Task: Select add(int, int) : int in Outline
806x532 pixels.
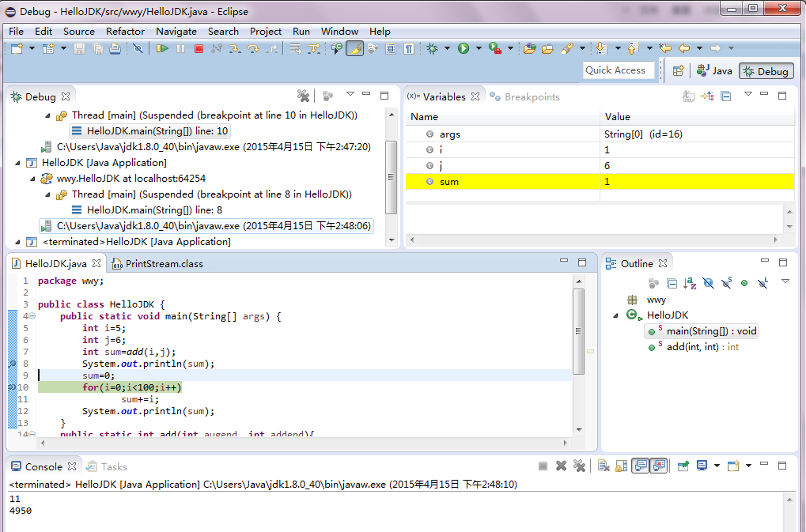Action: point(694,347)
